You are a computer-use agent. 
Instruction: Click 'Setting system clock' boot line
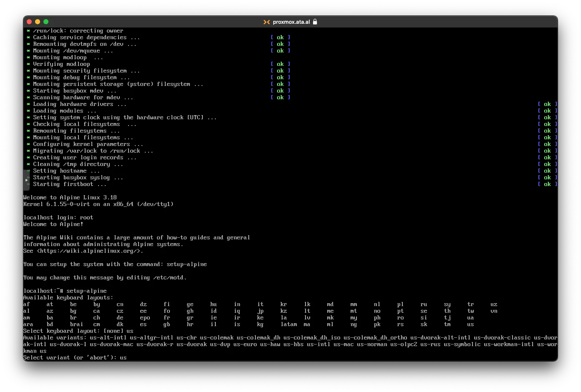(x=122, y=118)
